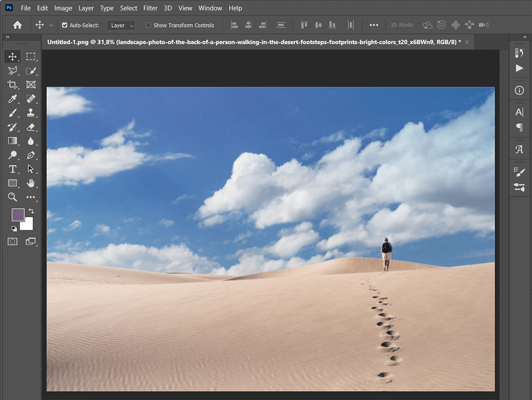532x400 pixels.
Task: Open the History panel icon
Action: (x=519, y=53)
